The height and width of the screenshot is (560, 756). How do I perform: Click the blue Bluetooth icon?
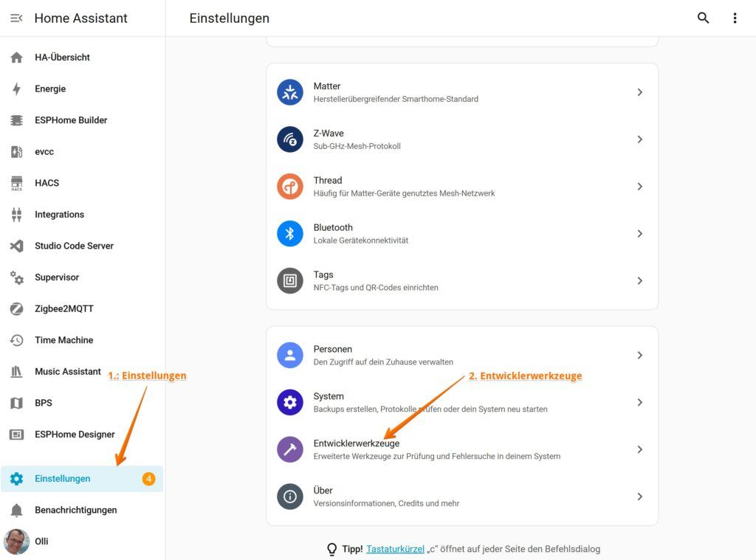[x=290, y=234]
